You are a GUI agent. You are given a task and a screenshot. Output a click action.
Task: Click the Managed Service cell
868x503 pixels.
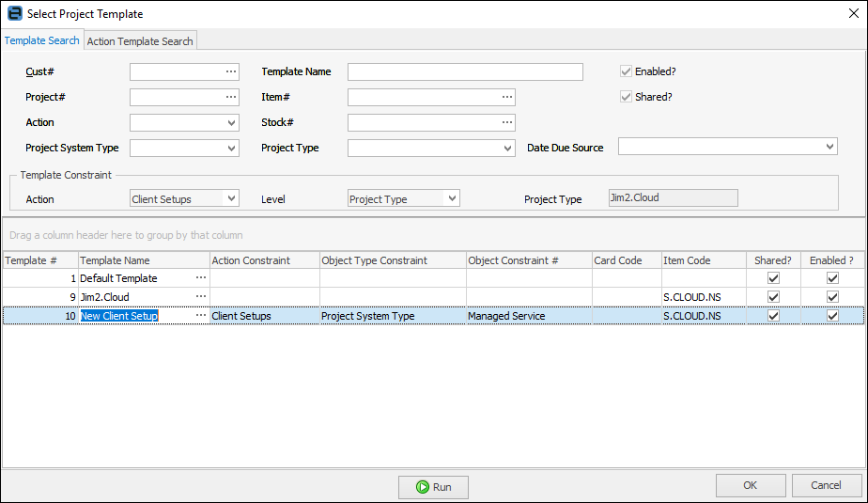point(529,316)
